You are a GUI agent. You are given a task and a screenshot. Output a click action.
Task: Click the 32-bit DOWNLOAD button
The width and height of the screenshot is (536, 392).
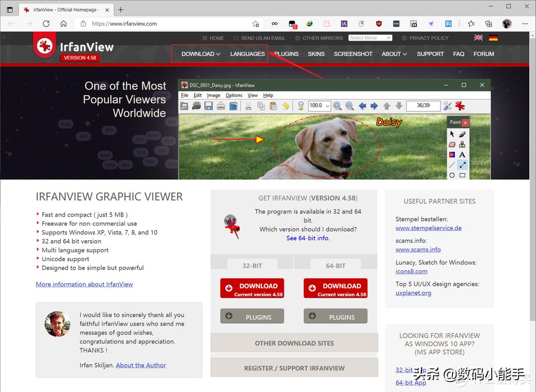tap(252, 288)
